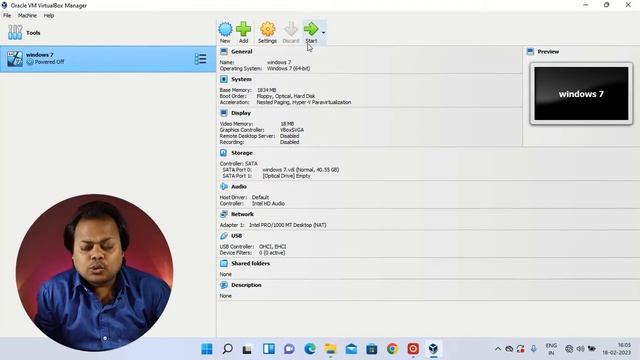Click the Intel PRO/1000 MT Desktop adapter text
The image size is (640, 360).
(287, 225)
